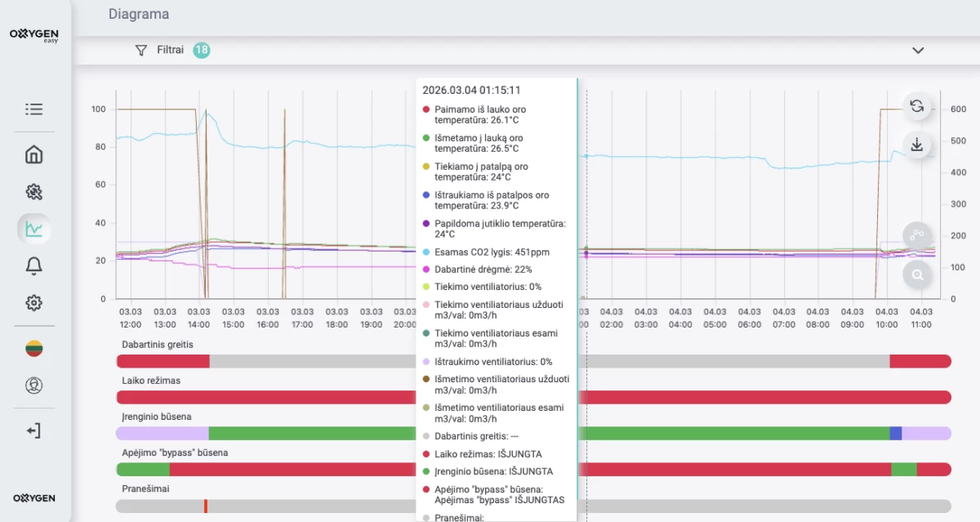The image size is (980, 522).
Task: Click the Oxygen easy logo
Action: [33, 35]
